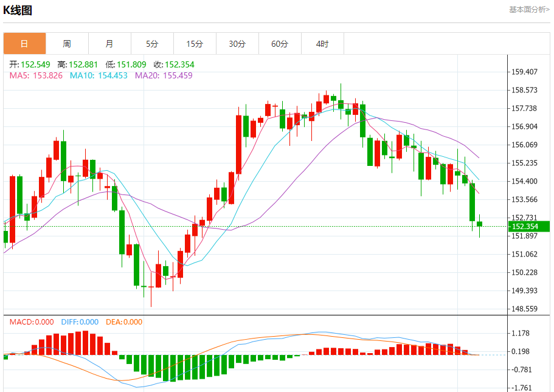Click the 开:152.549 open value
The image size is (554, 392).
pos(30,64)
